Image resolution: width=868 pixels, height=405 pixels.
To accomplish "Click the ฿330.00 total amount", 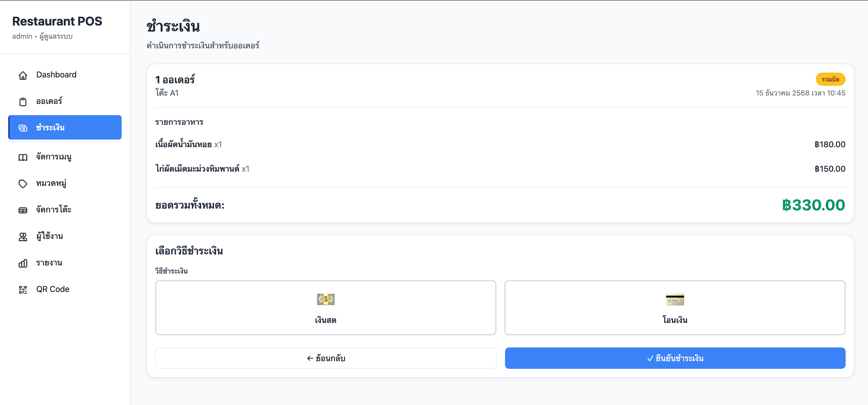I will tap(813, 205).
